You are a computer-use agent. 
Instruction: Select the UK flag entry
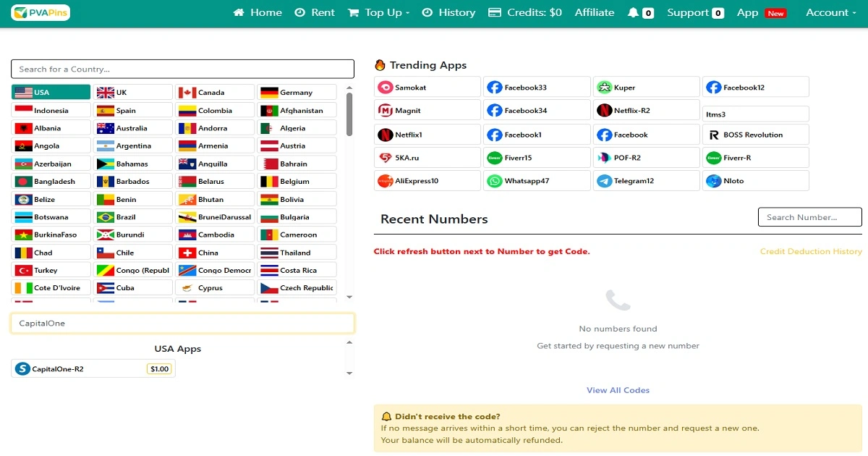click(133, 92)
